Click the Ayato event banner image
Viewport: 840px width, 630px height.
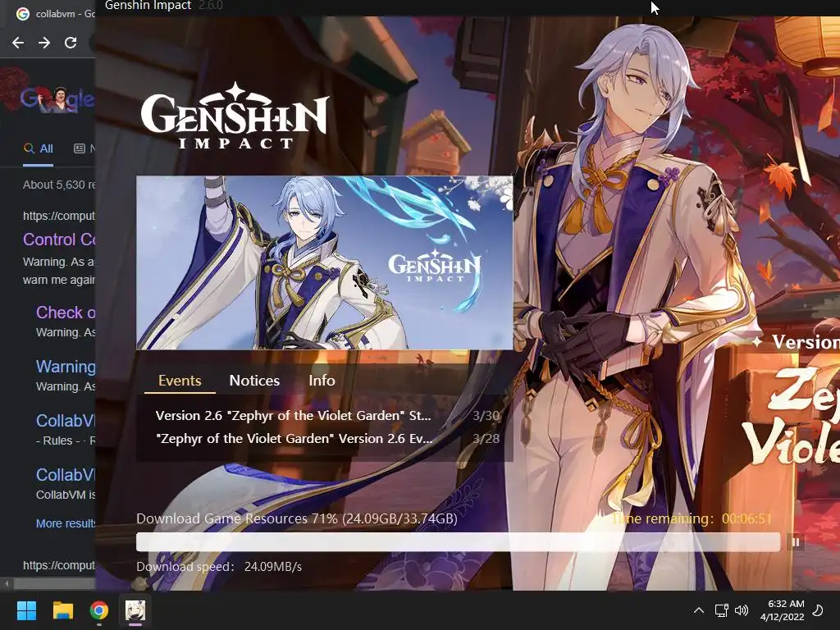pyautogui.click(x=325, y=262)
